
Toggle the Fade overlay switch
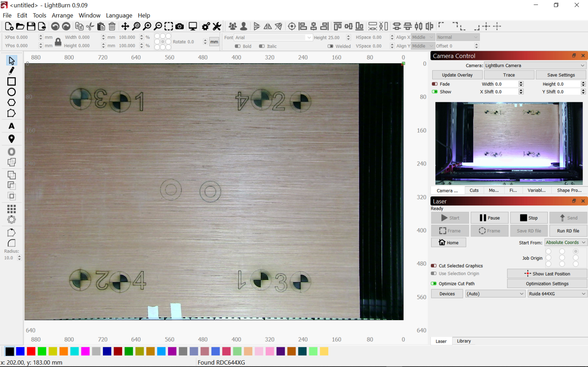(x=435, y=84)
